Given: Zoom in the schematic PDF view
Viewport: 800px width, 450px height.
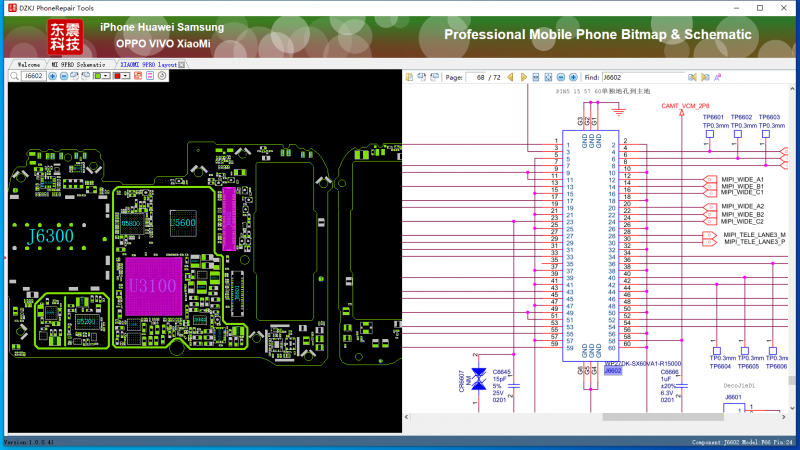Looking at the screenshot, I should (573, 77).
